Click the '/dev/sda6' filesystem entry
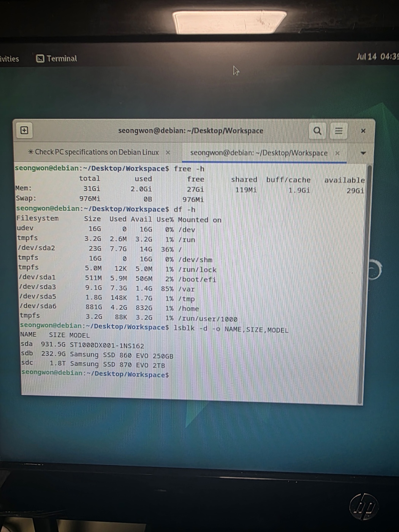The height and width of the screenshot is (532, 399). point(38,306)
